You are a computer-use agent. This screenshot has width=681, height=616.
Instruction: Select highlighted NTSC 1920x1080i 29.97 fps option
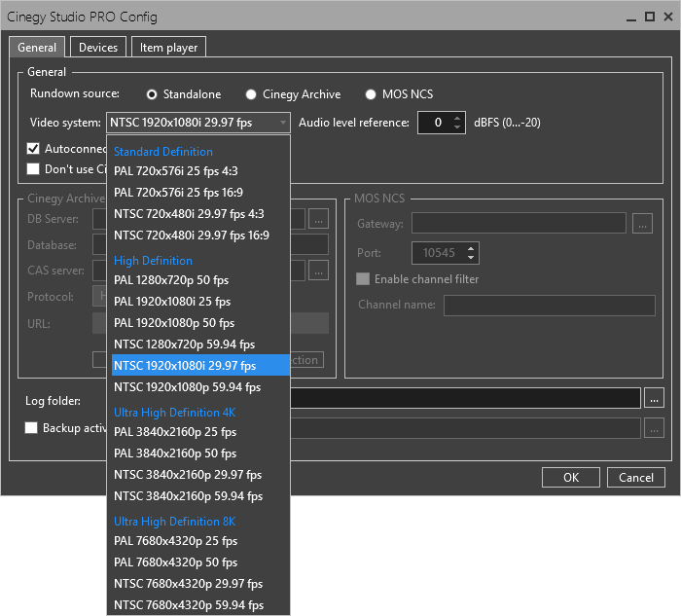click(x=200, y=365)
